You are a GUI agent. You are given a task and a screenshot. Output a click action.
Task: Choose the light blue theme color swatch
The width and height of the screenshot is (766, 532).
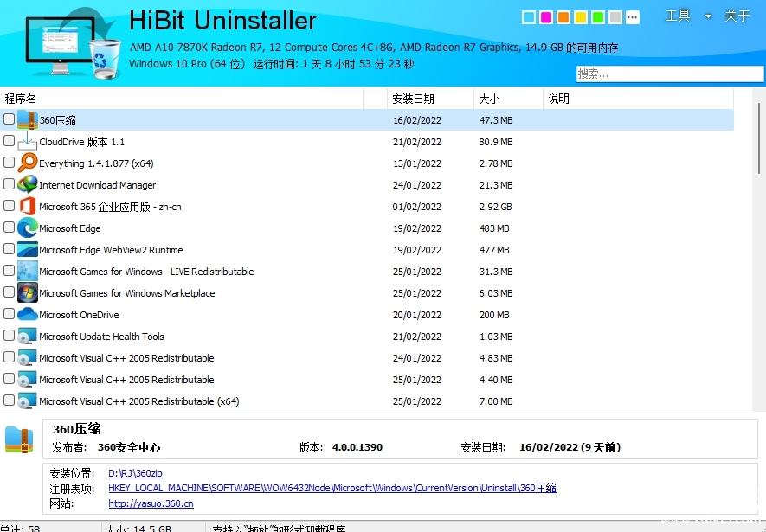(529, 17)
